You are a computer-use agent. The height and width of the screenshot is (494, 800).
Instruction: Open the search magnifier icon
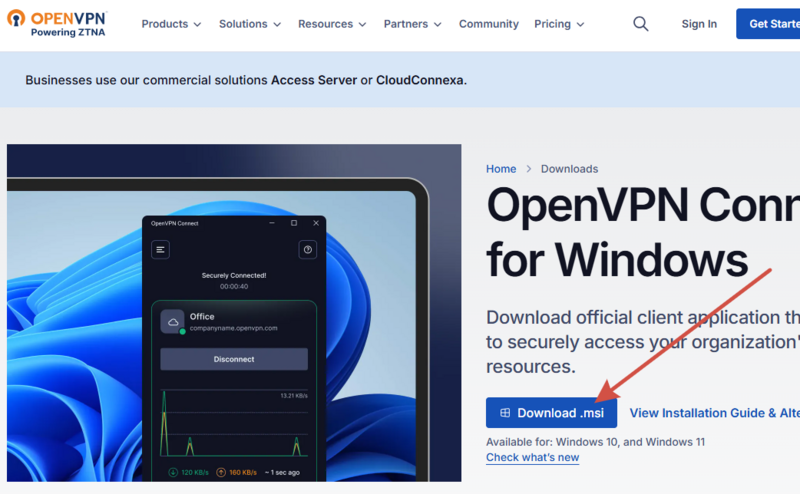[641, 24]
